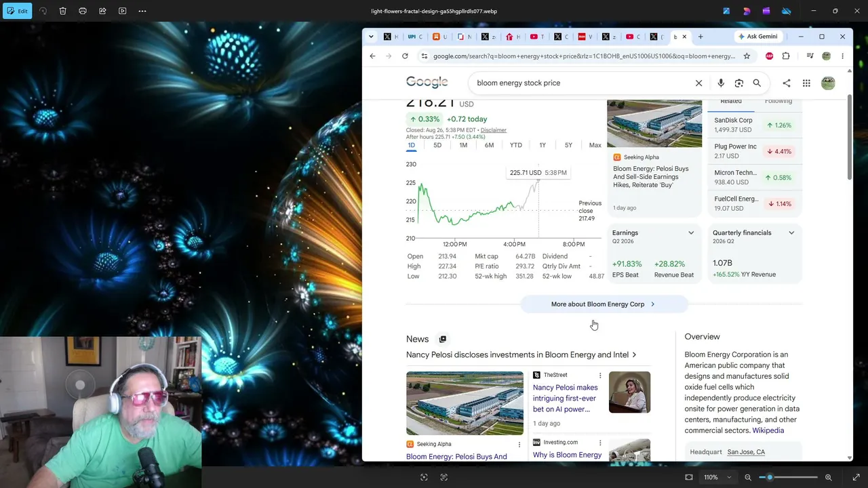
Task: Open Nancy Pelosi discloses investments headline
Action: (521, 354)
